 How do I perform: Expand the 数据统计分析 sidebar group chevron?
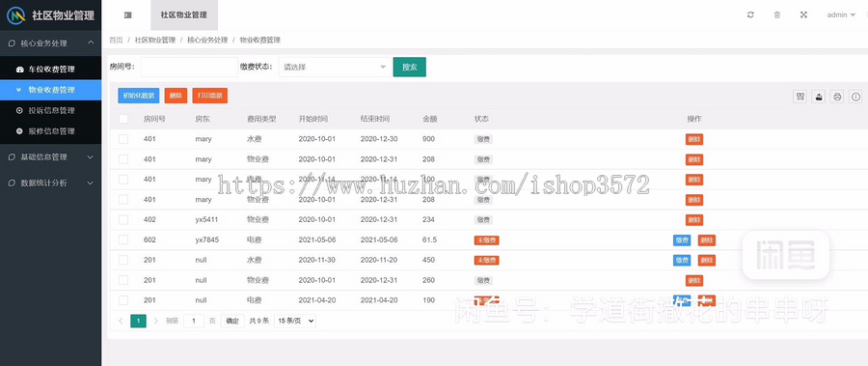point(91,183)
